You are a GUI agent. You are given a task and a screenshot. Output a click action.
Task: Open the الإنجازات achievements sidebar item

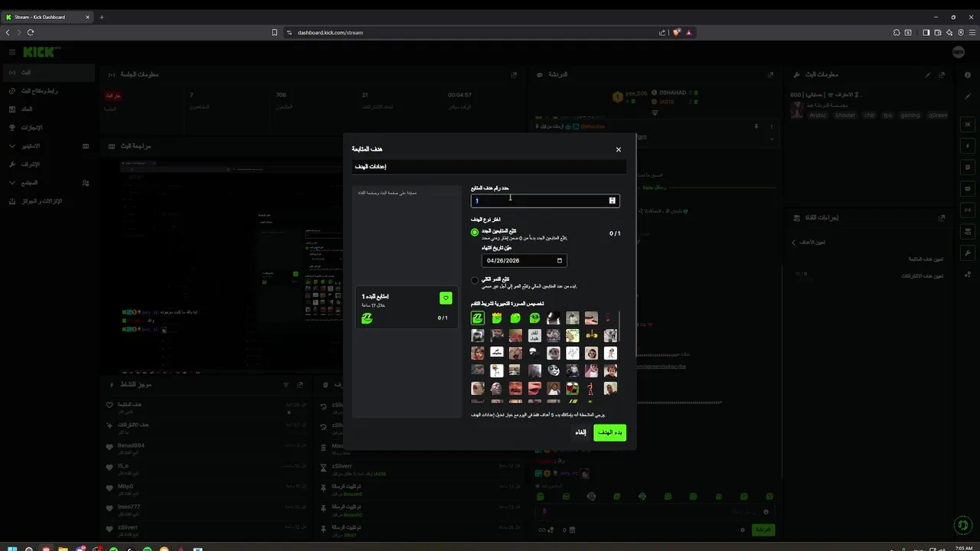click(x=48, y=127)
